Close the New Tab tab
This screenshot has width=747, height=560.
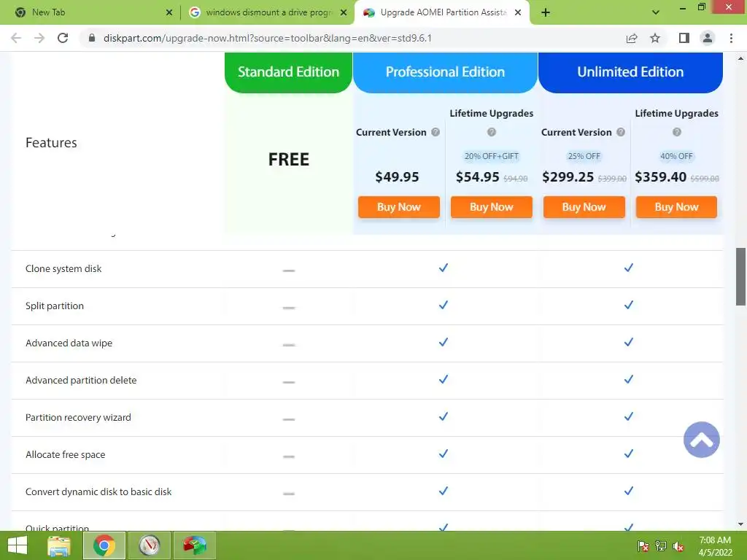pyautogui.click(x=169, y=12)
